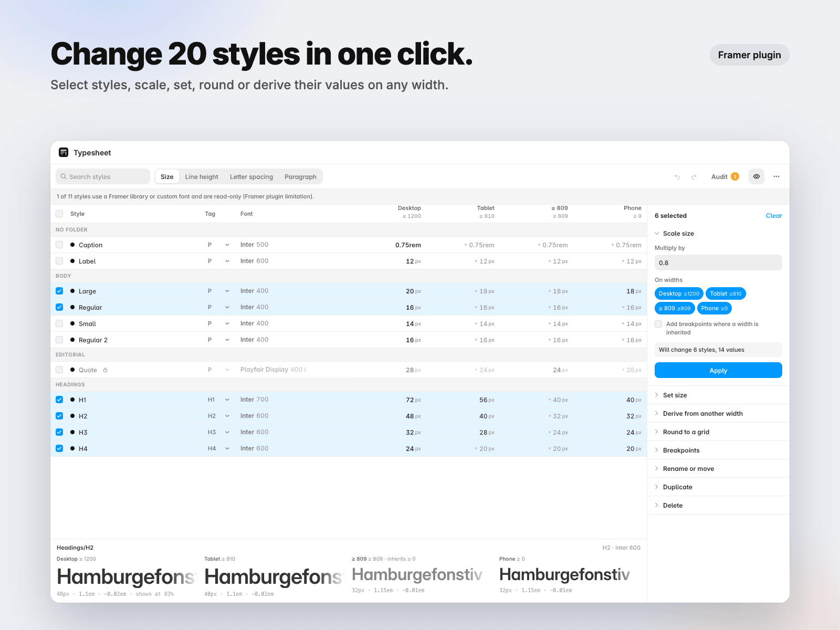This screenshot has height=630, width=840.
Task: Open tag dropdown for Small row
Action: tap(227, 323)
